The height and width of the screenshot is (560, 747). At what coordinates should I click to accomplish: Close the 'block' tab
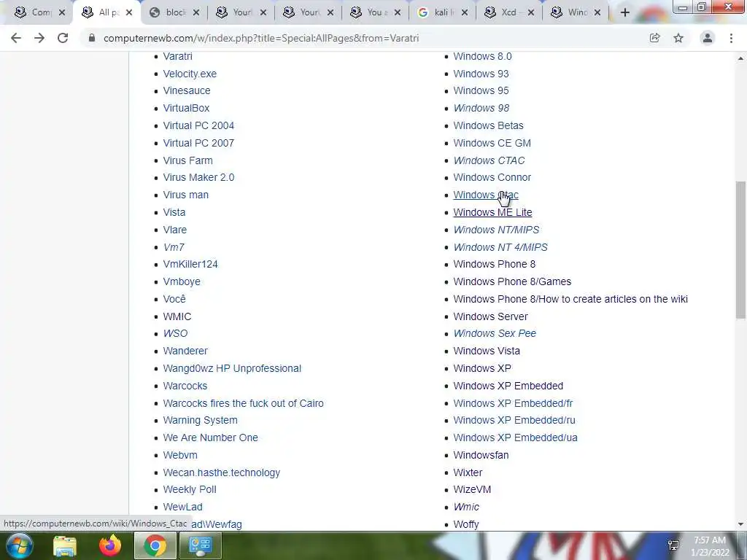pyautogui.click(x=196, y=12)
